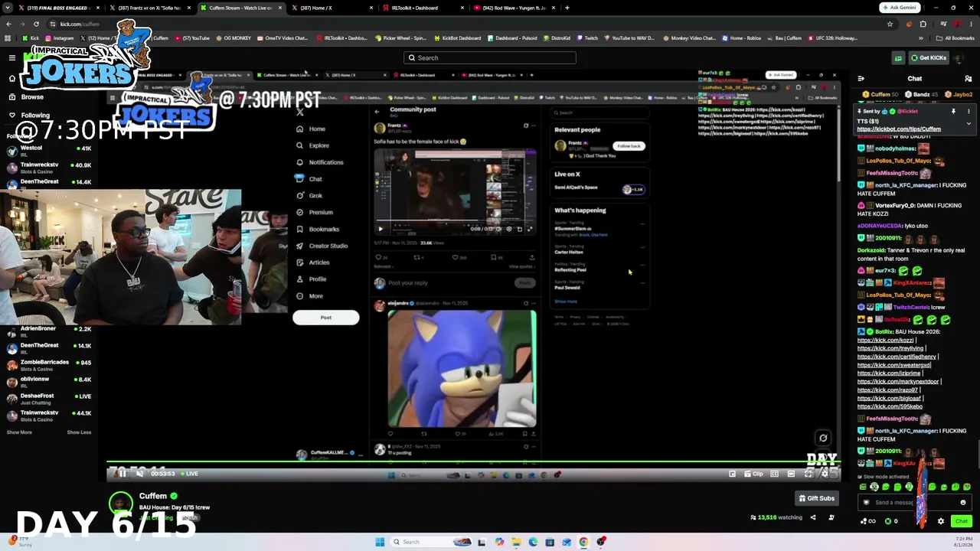Open the DistroKid bookmark
The width and height of the screenshot is (980, 551).
(557, 38)
